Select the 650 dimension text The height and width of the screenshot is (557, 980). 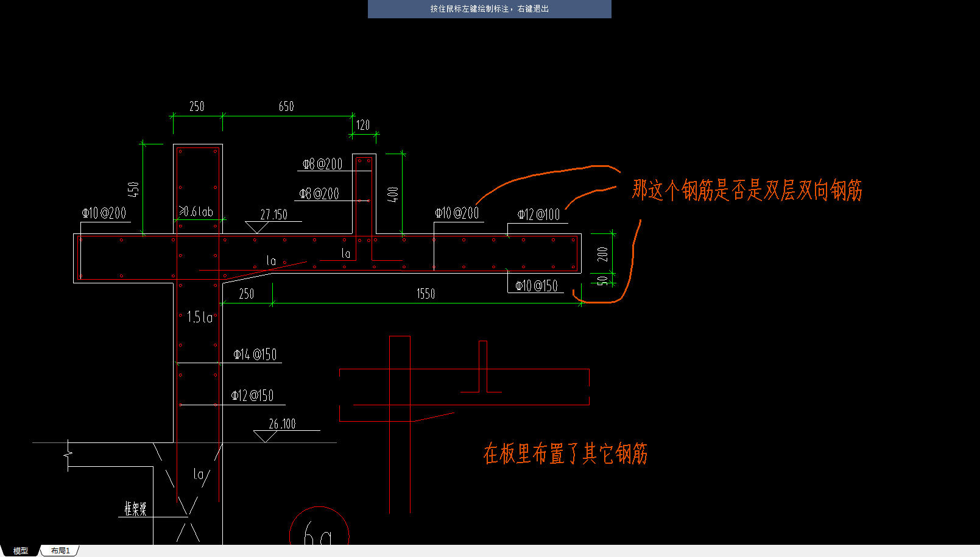point(286,107)
